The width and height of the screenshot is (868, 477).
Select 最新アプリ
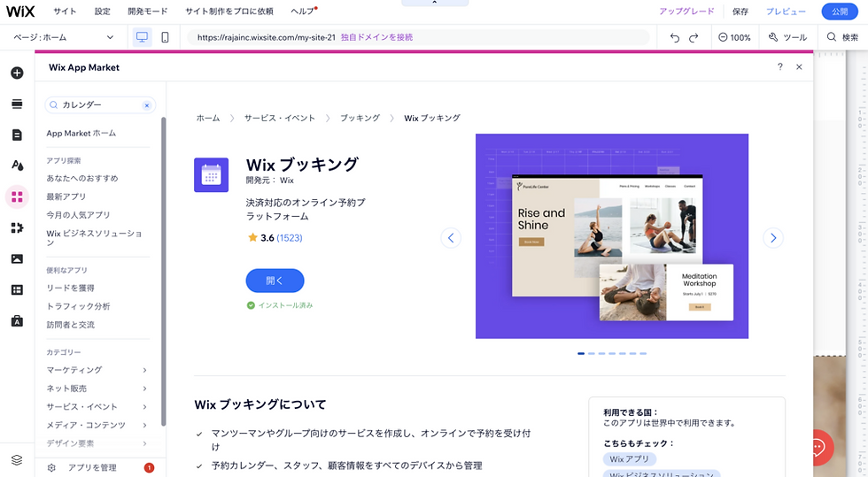tap(66, 196)
